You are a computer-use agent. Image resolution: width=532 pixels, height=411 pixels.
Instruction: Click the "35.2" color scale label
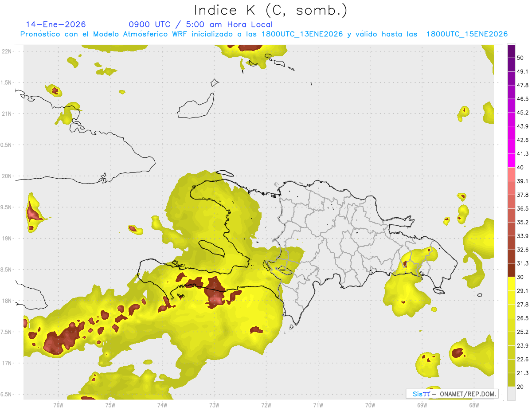click(523, 222)
